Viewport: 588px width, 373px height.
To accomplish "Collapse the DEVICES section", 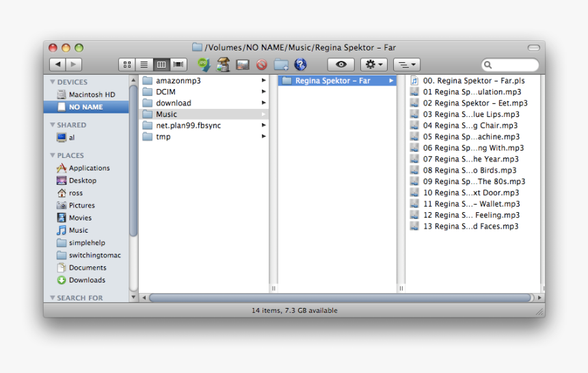I will [x=53, y=82].
